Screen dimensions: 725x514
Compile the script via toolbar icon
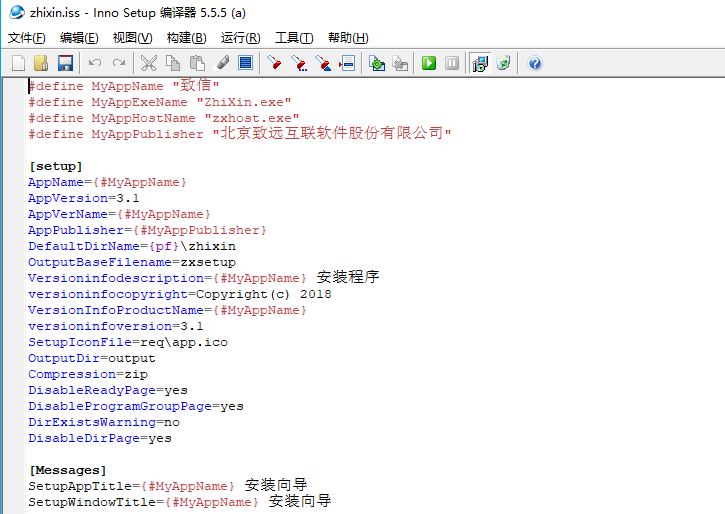point(377,63)
